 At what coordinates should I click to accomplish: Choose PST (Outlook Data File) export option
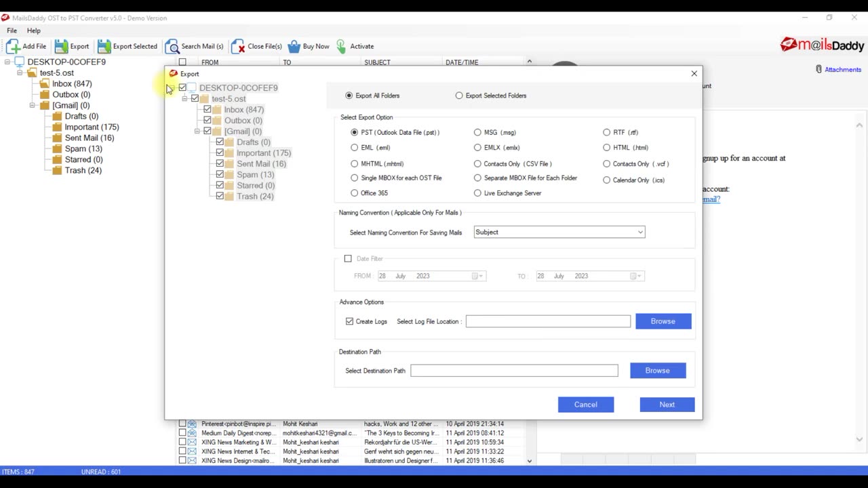354,132
